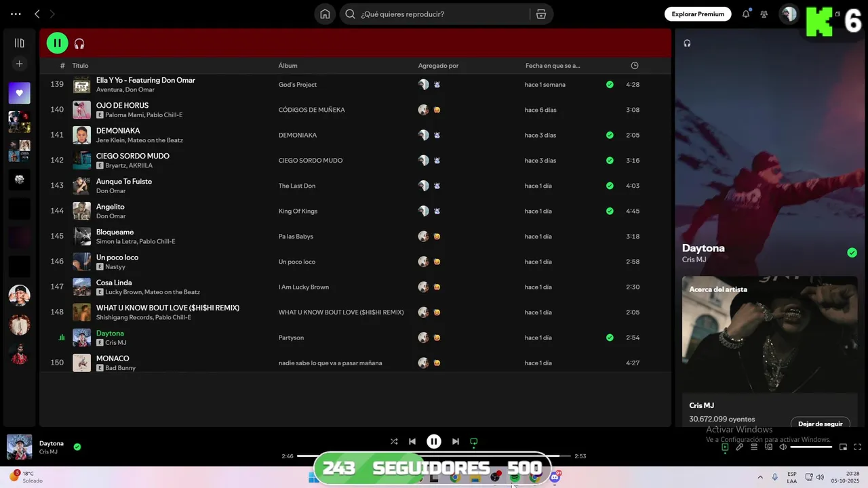This screenshot has height=488, width=868.
Task: Go to Spotify Home
Action: [x=325, y=14]
